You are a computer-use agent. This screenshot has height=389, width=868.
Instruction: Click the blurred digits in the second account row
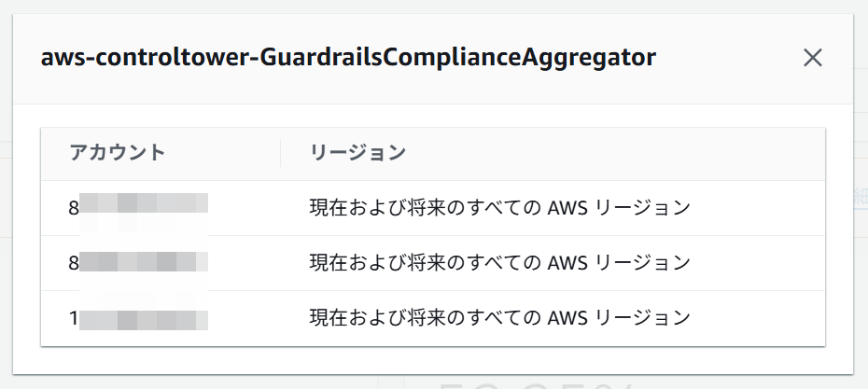coord(145,262)
